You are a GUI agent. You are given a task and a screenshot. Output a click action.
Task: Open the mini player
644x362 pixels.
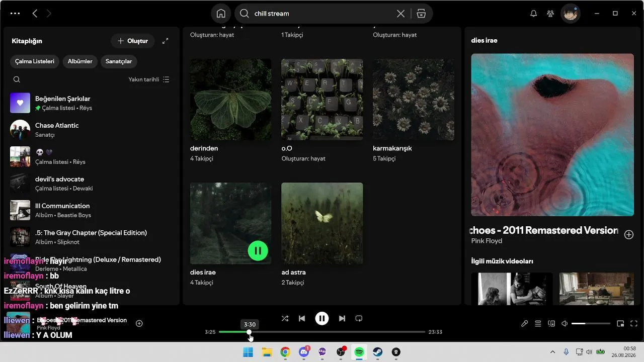tap(620, 324)
